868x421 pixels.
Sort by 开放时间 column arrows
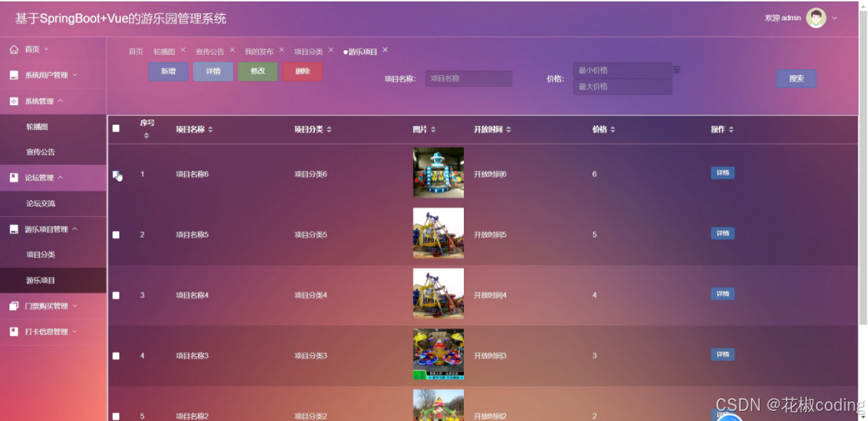509,129
